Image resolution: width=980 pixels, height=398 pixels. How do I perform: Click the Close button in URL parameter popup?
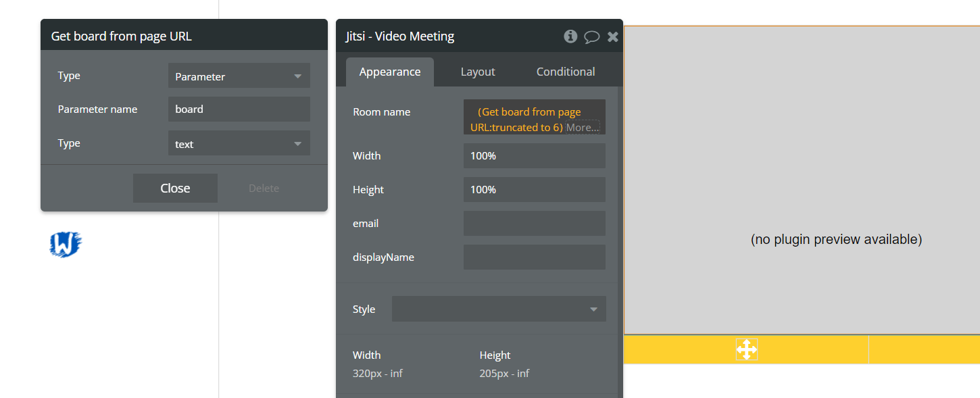click(175, 188)
